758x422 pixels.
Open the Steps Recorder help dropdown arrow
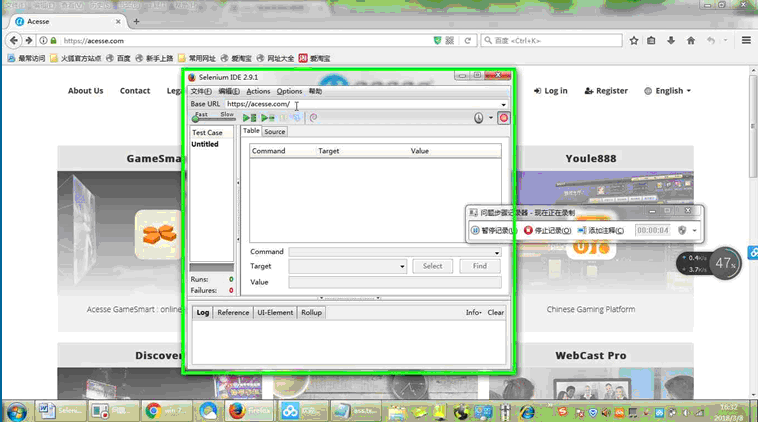[x=695, y=231]
